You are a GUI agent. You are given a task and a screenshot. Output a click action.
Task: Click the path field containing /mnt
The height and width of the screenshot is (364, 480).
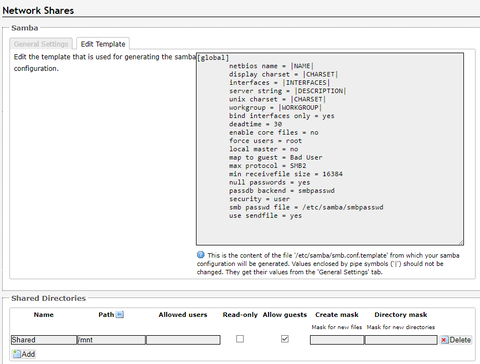pos(111,340)
